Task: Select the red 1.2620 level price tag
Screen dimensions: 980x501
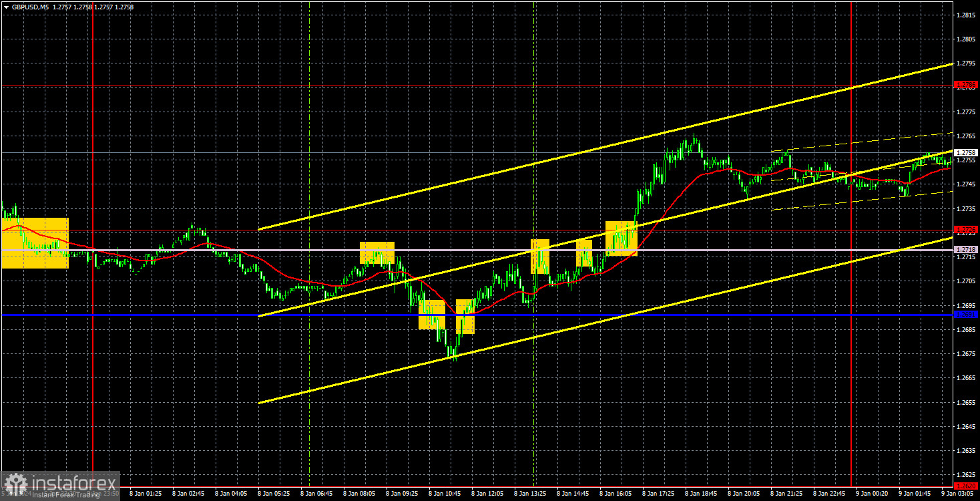Action: point(966,486)
